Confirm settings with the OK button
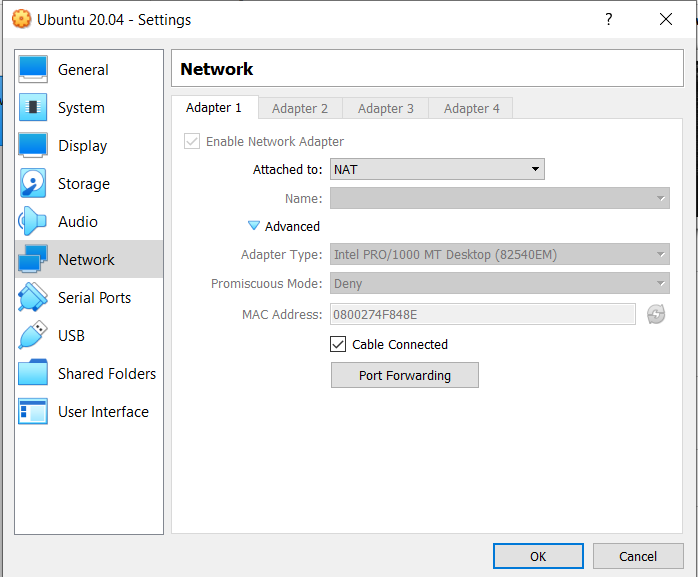 pos(538,556)
